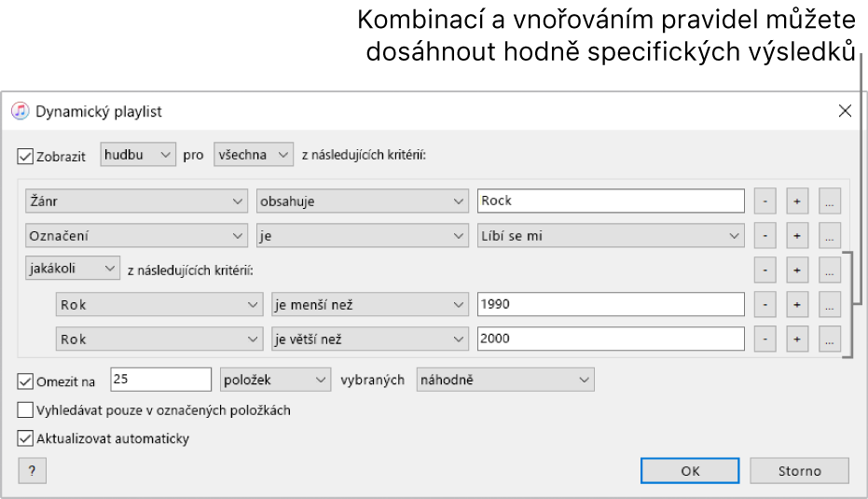Open the Rok dropdown beside 'je větší než'
The height and width of the screenshot is (499, 868).
[159, 339]
